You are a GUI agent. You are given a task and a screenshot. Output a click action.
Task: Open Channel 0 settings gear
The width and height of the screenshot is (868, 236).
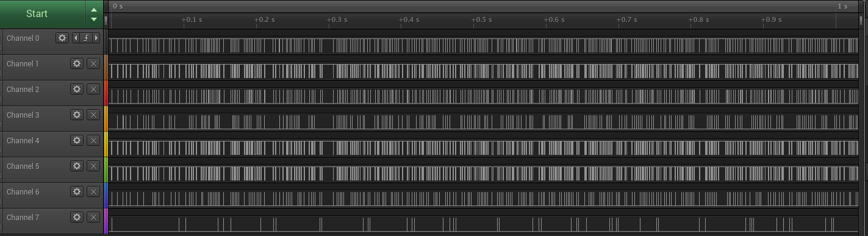(x=62, y=38)
